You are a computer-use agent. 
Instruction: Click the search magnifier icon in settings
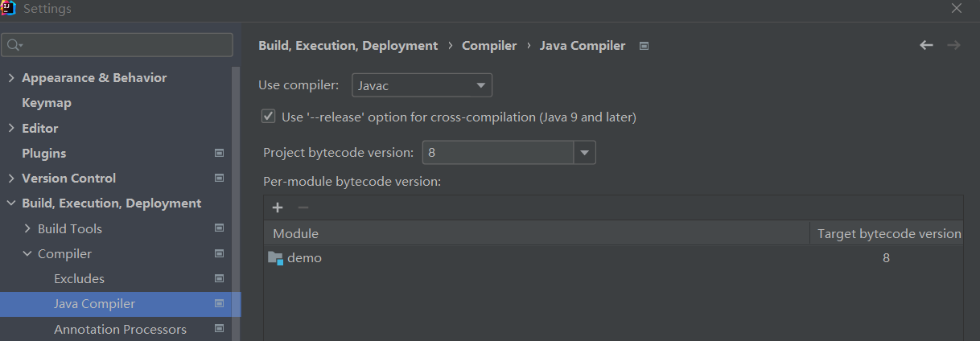[14, 45]
